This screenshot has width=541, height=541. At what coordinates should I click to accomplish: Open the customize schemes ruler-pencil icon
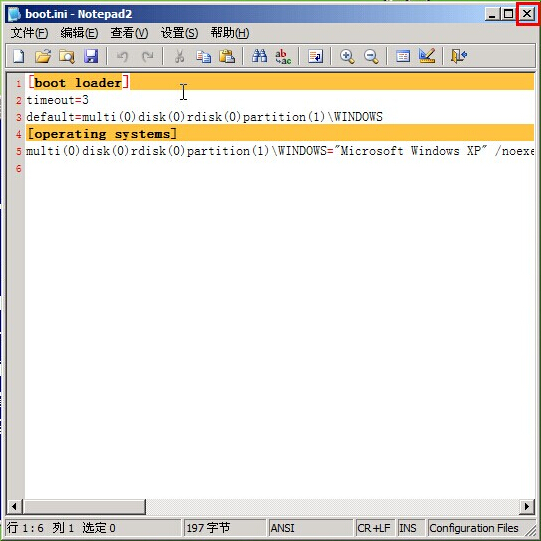427,56
